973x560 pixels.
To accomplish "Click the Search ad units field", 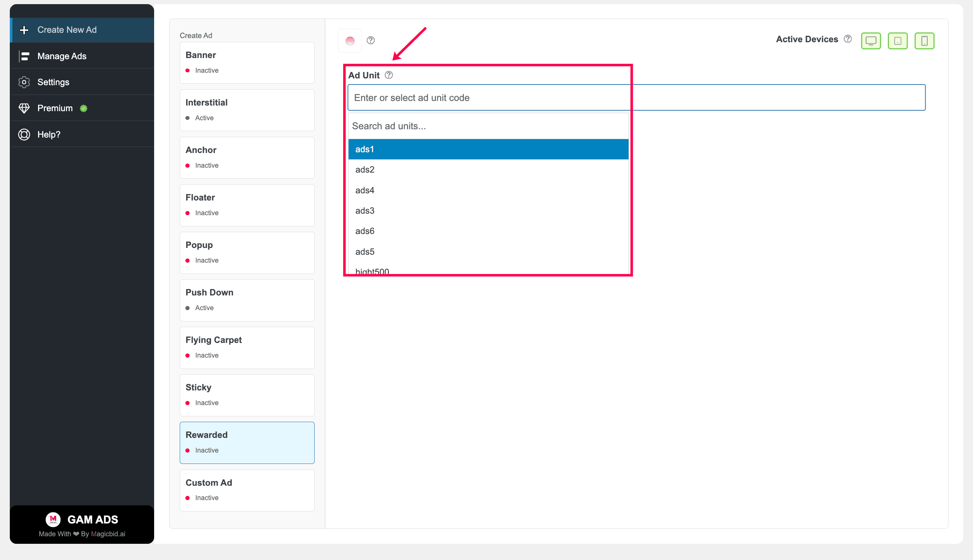I will [x=488, y=126].
